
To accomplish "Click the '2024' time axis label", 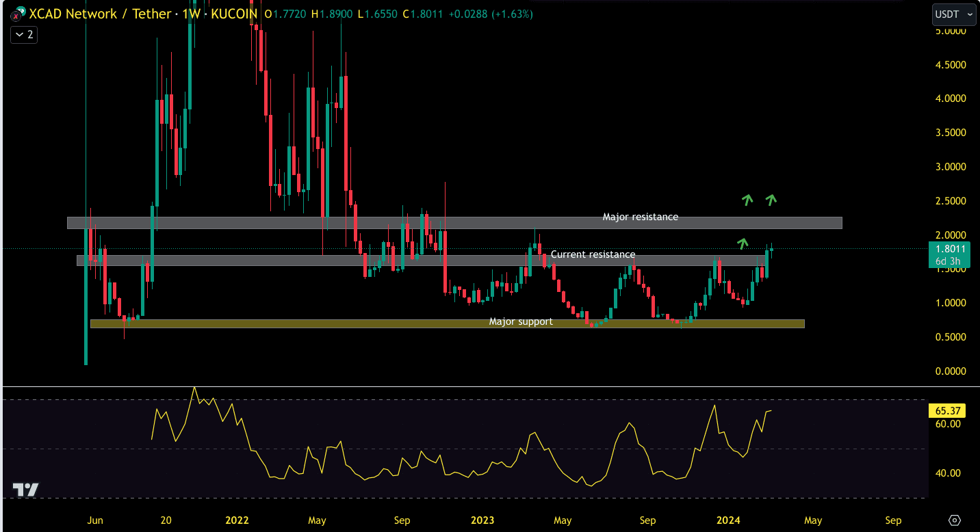I will click(728, 520).
